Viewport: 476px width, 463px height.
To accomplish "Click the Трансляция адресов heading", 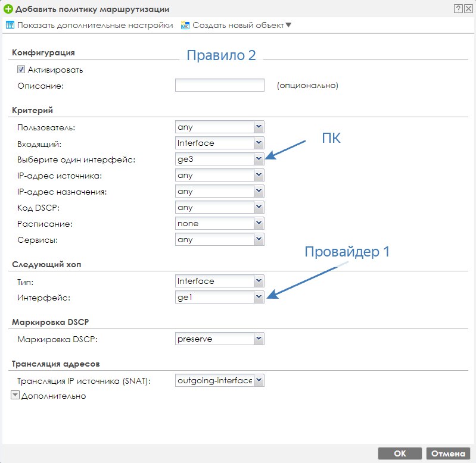I will click(56, 364).
